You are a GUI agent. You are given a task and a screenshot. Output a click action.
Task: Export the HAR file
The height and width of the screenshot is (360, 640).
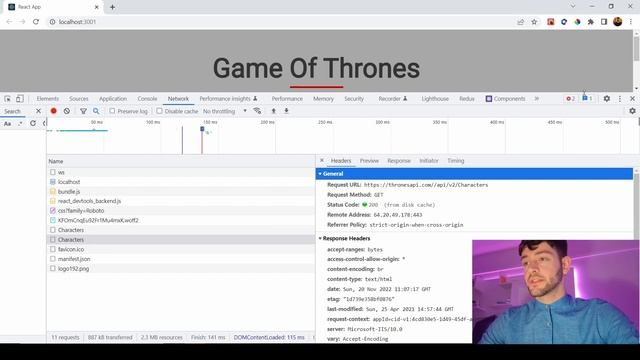287,111
